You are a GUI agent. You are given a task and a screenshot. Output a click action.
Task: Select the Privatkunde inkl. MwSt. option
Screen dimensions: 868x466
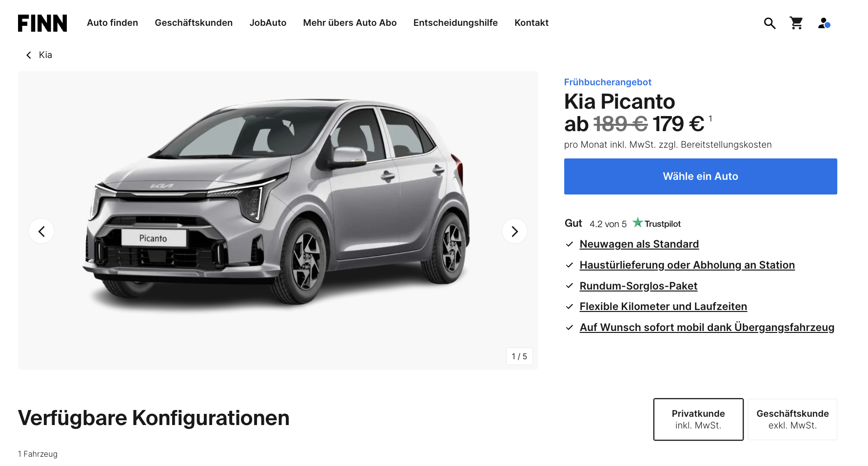(698, 419)
